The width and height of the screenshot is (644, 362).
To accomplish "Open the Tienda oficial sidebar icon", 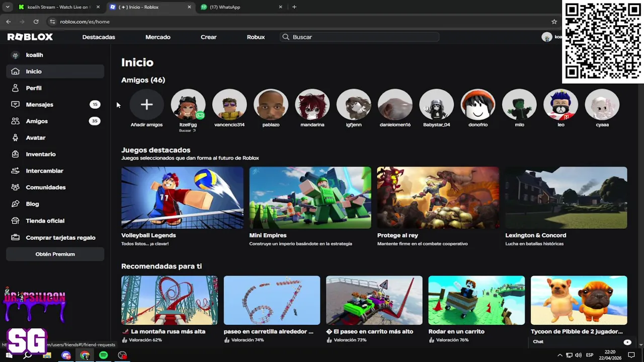I will (x=15, y=221).
